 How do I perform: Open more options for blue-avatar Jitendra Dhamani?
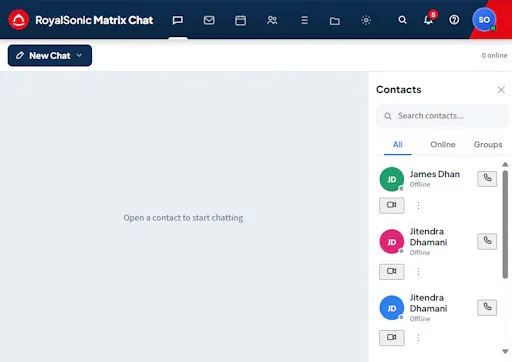pyautogui.click(x=418, y=338)
